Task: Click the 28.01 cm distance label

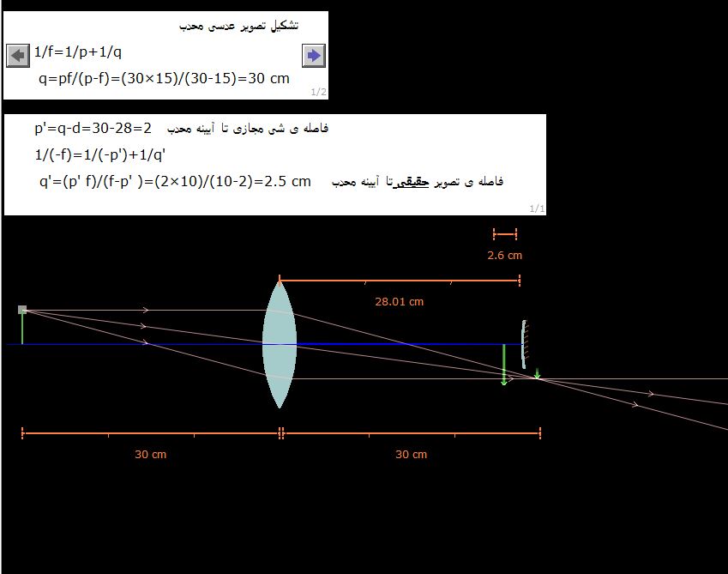Action: pos(399,301)
